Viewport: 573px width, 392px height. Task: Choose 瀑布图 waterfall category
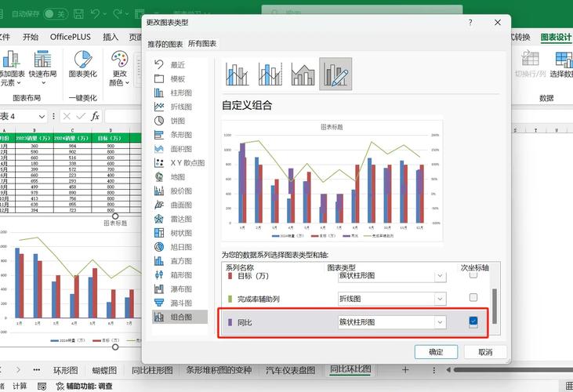pos(179,289)
